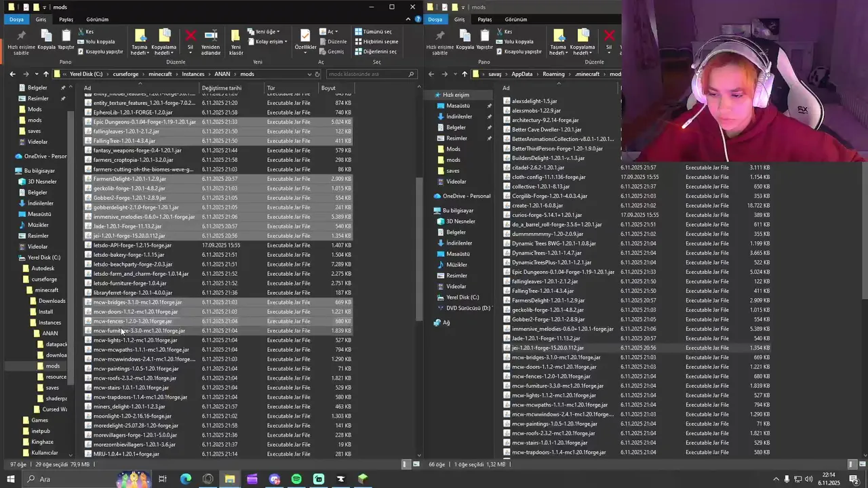868x488 pixels.
Task: Go up one folder in right window
Action: pos(464,74)
